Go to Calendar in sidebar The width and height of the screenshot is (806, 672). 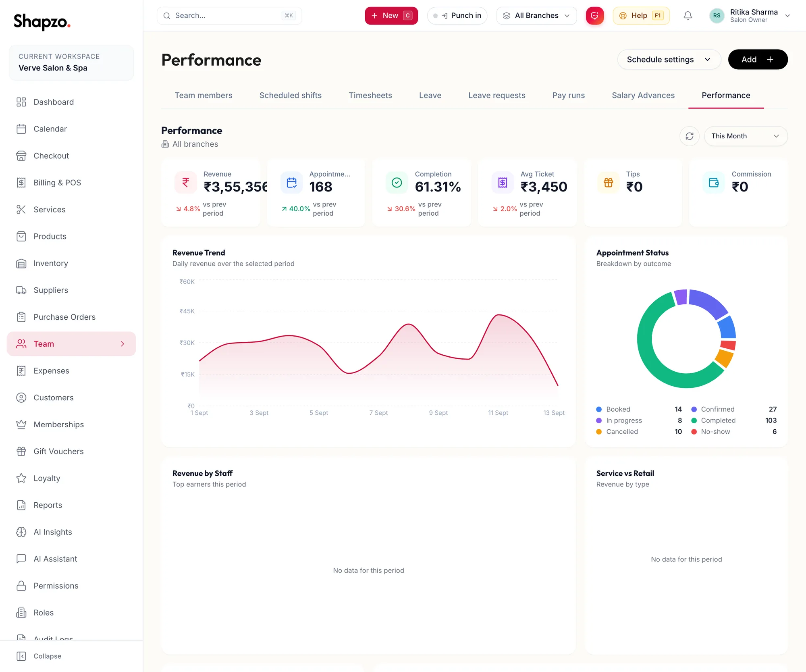(x=71, y=129)
